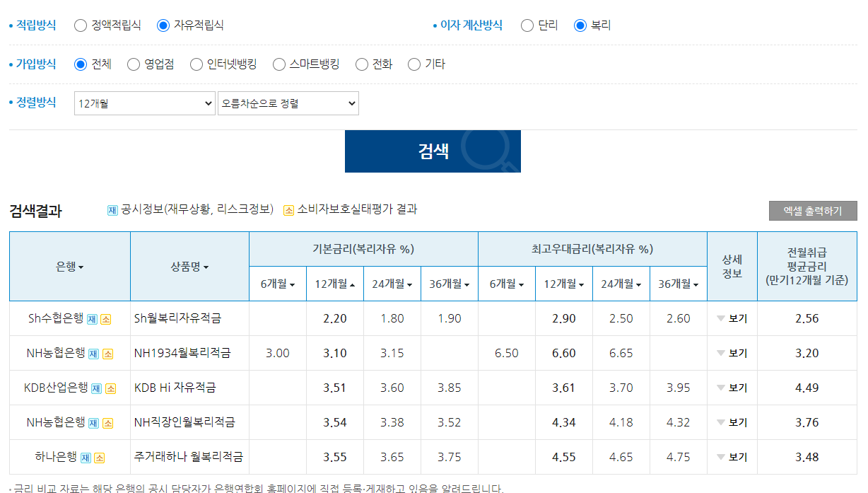Select 자유적립식 radio button
The height and width of the screenshot is (493, 868).
coord(163,25)
